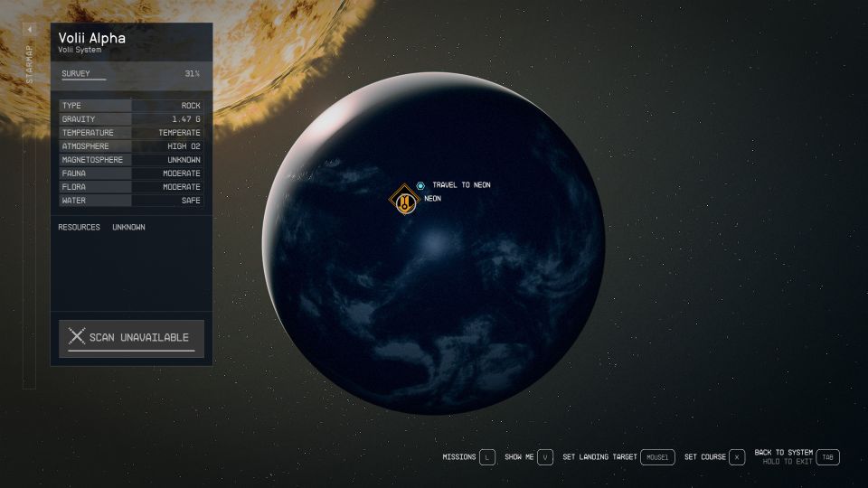
Task: Select the Temperature Temperate row
Action: pyautogui.click(x=131, y=133)
